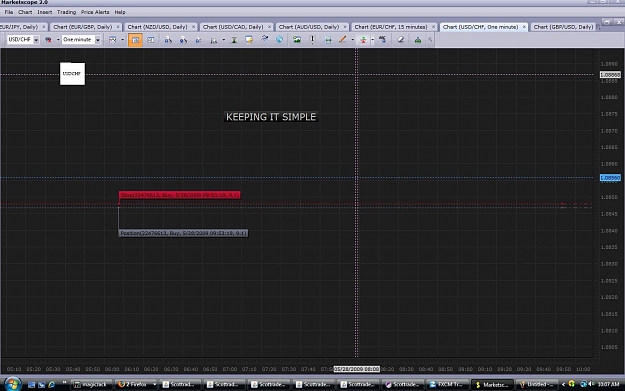Toggle the orange highlighted toolbar button

pyautogui.click(x=135, y=40)
